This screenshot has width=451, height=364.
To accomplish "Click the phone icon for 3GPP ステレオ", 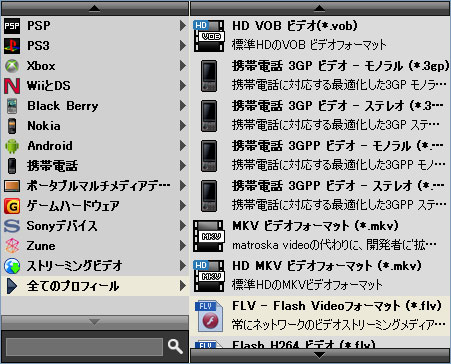I will coord(209,196).
